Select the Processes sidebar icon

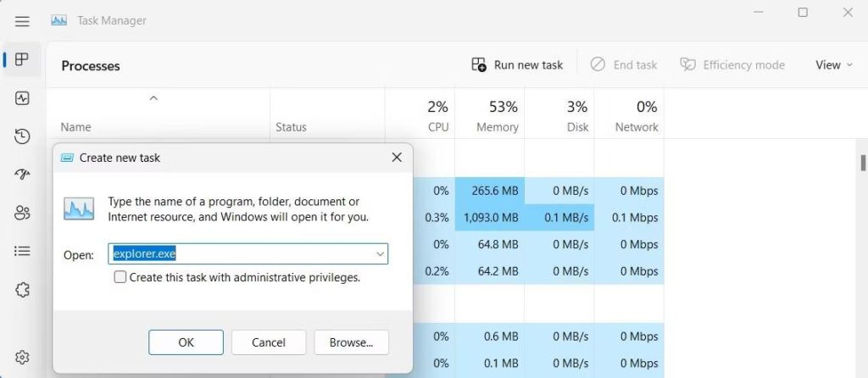point(23,59)
